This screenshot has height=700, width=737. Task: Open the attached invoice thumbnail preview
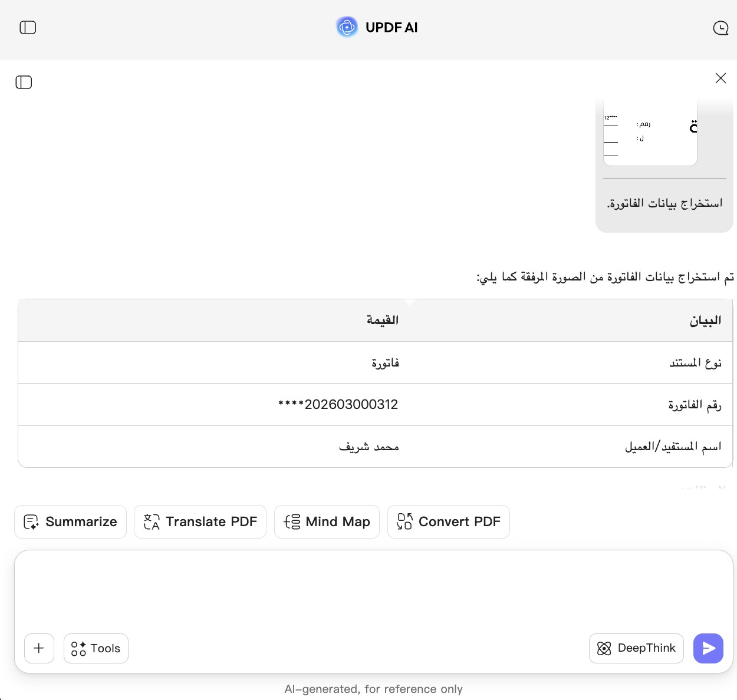[x=650, y=130]
